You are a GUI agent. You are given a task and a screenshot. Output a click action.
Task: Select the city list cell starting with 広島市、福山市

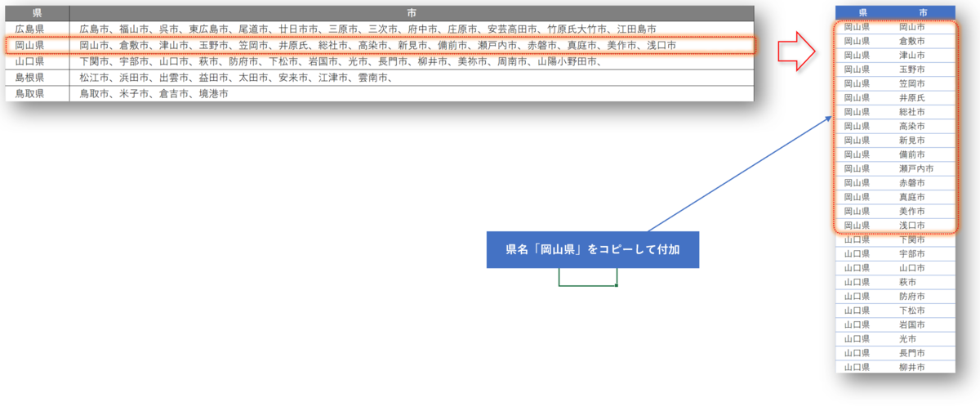click(411, 29)
